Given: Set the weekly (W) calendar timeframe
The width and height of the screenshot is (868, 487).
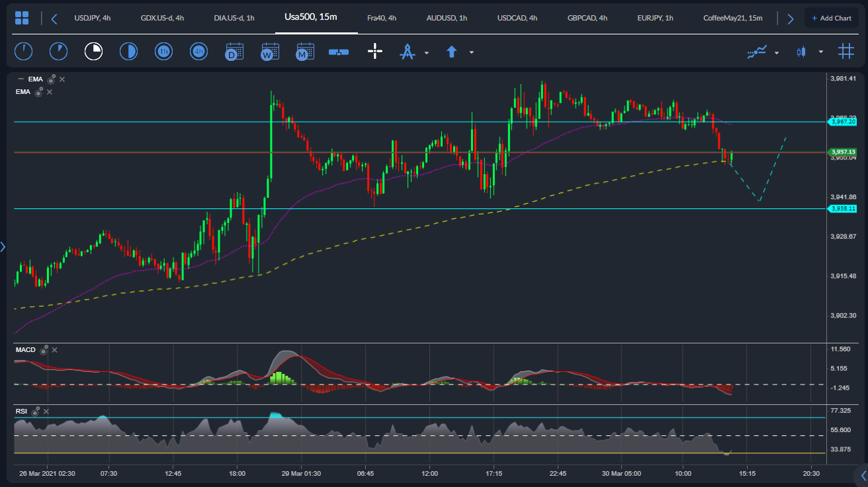Looking at the screenshot, I should click(269, 52).
